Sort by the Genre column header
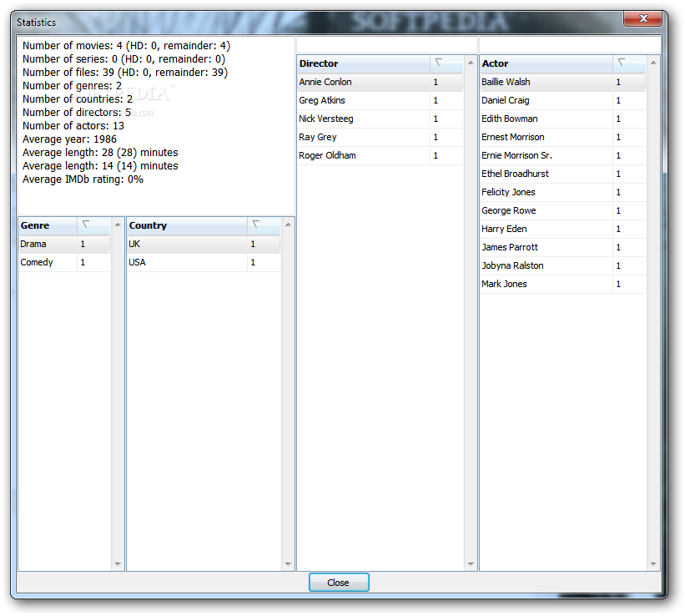Image resolution: width=685 pixels, height=616 pixels. (48, 225)
